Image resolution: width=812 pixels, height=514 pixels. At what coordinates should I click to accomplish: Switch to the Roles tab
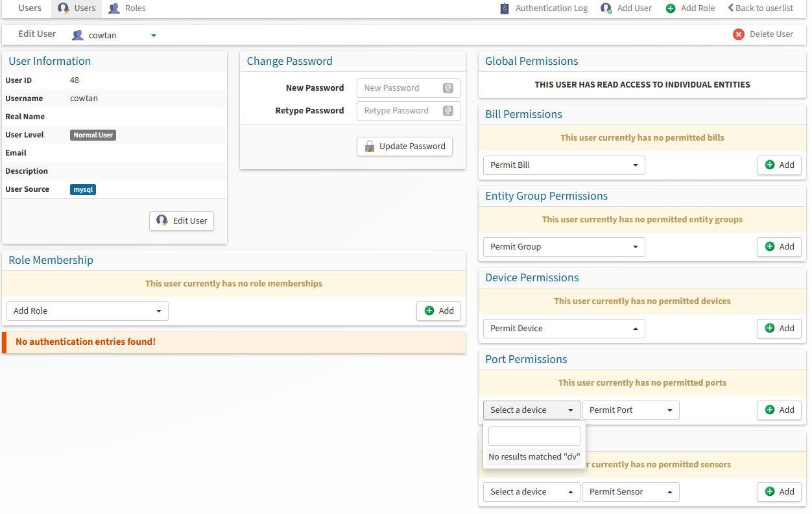tap(127, 8)
